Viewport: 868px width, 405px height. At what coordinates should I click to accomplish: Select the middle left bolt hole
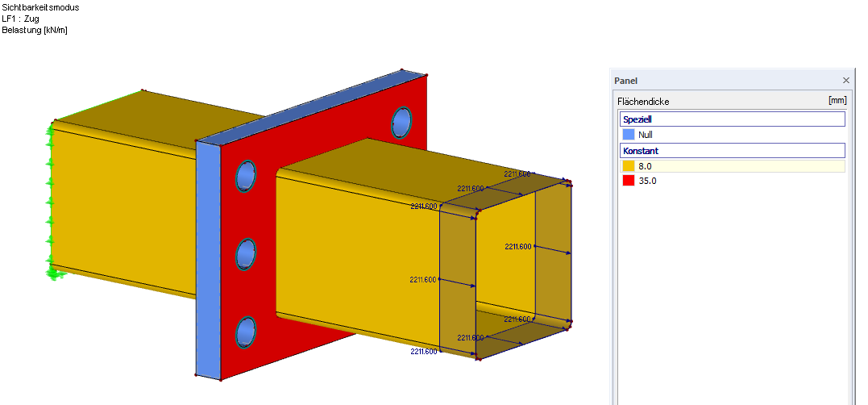246,254
